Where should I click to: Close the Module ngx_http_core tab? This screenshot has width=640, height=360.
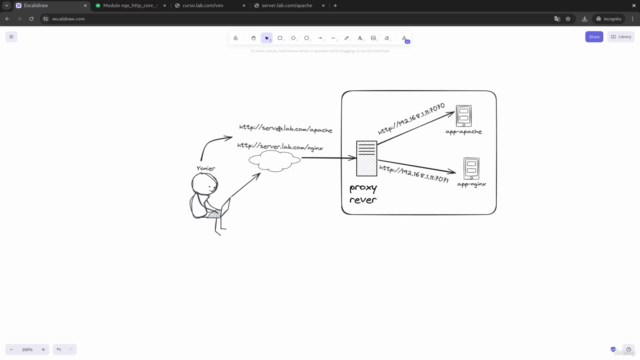click(x=164, y=6)
